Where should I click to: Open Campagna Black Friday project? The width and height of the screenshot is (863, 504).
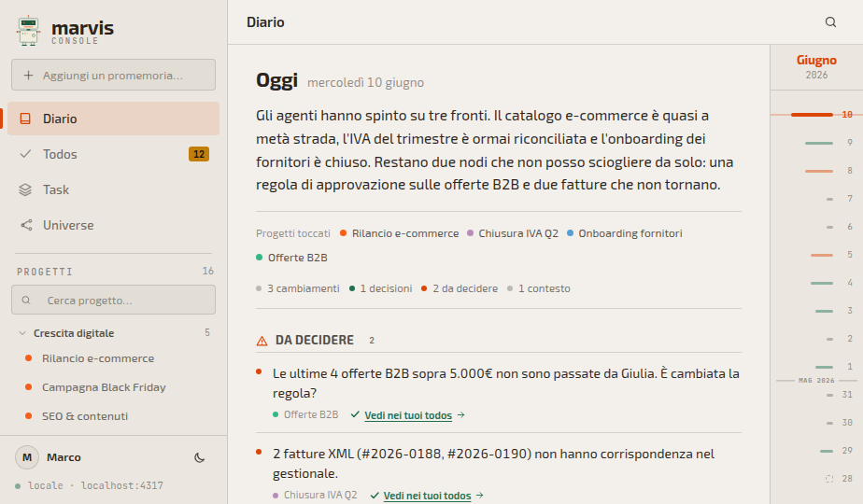[104, 387]
